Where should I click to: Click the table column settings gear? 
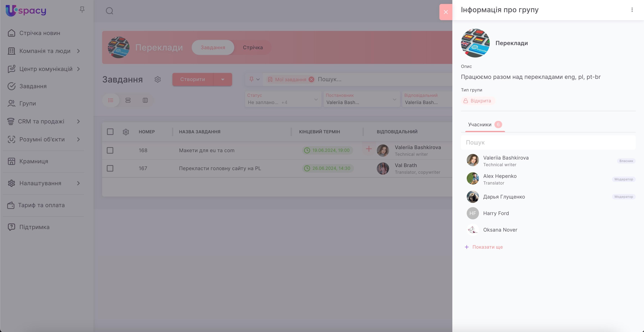(126, 132)
